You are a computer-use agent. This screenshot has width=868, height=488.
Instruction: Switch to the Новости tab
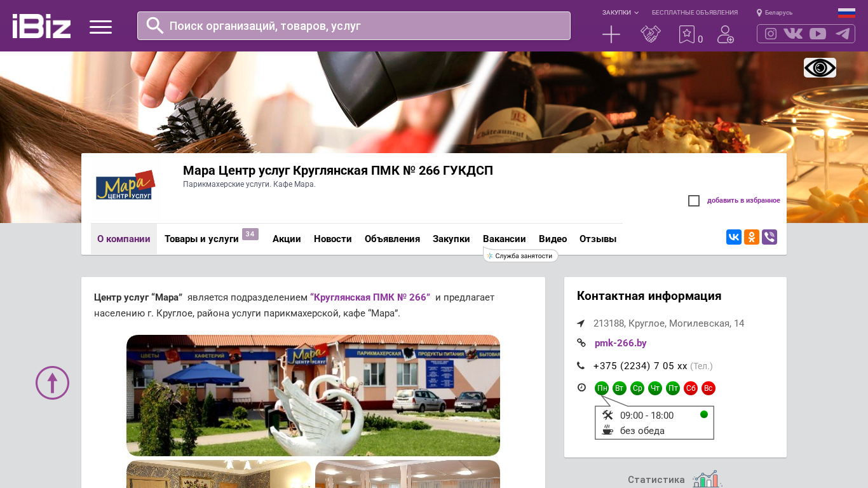333,239
